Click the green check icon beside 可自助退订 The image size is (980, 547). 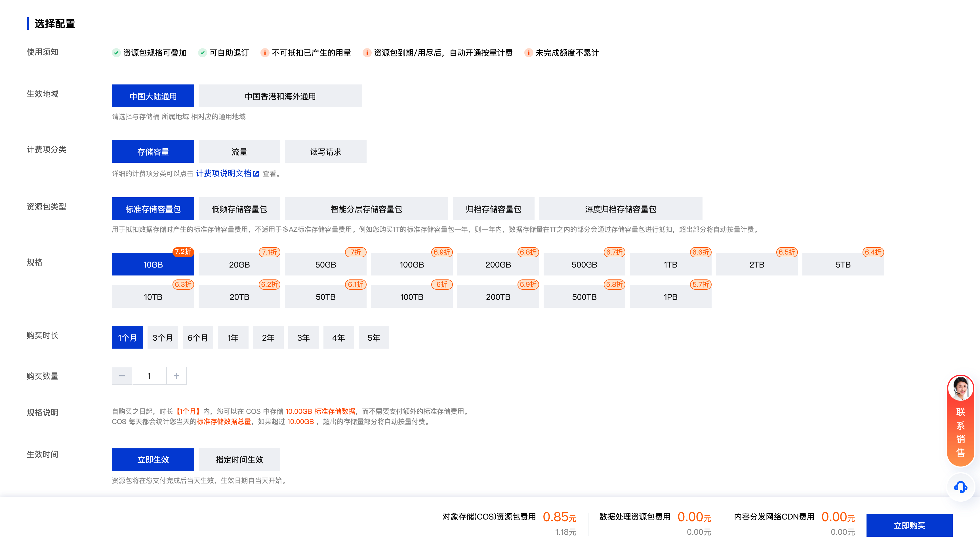tap(202, 53)
